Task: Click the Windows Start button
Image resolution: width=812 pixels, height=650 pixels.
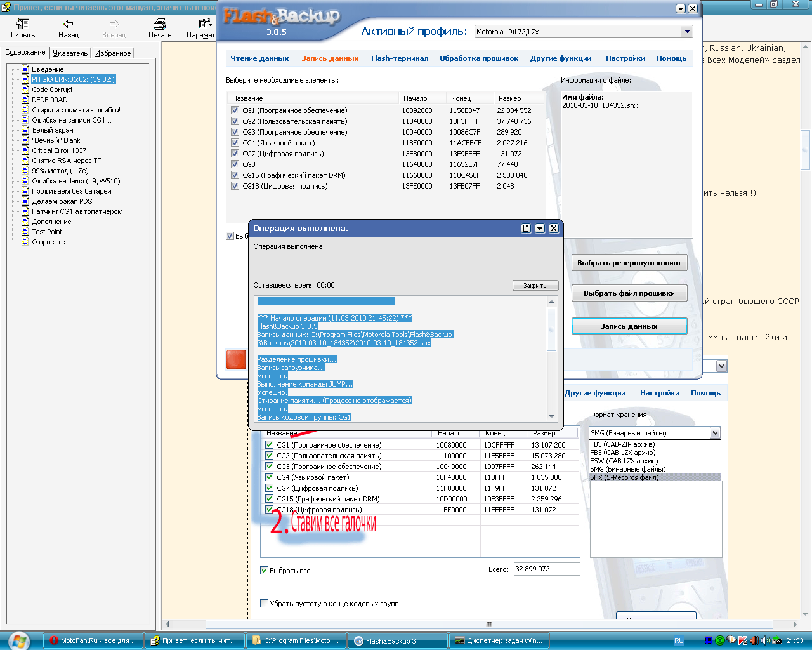Action: tap(19, 640)
